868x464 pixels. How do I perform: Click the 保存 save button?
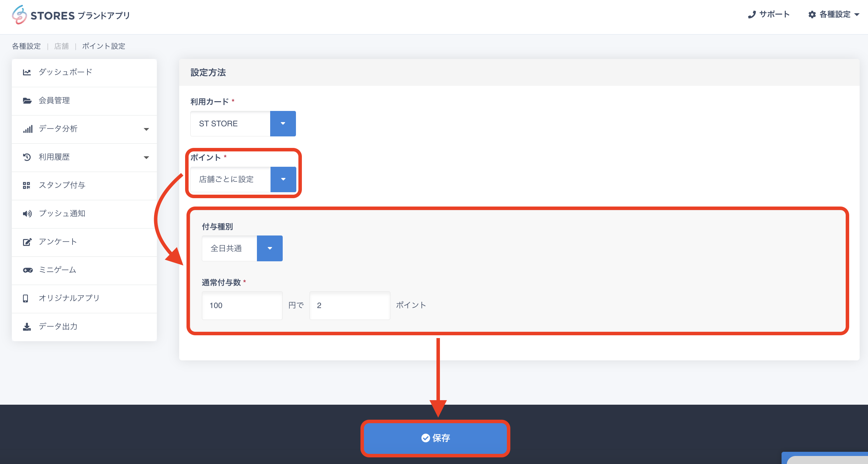(x=435, y=438)
